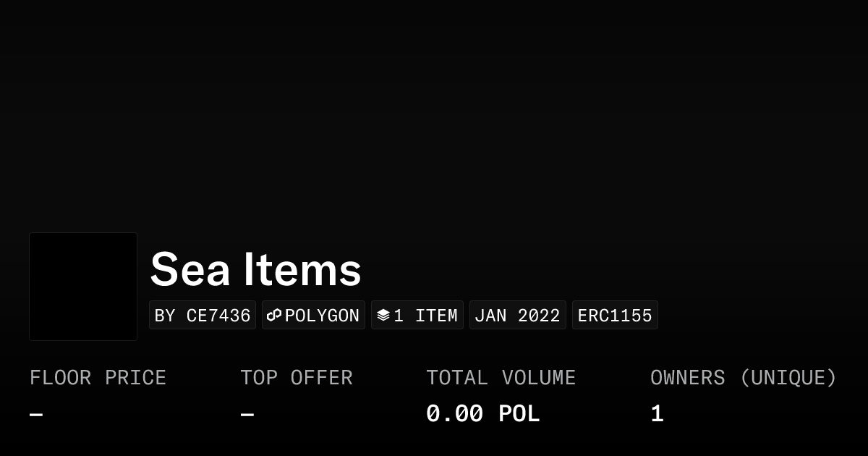The height and width of the screenshot is (456, 868).
Task: Click the JAN 2022 creation date badge
Action: point(517,316)
